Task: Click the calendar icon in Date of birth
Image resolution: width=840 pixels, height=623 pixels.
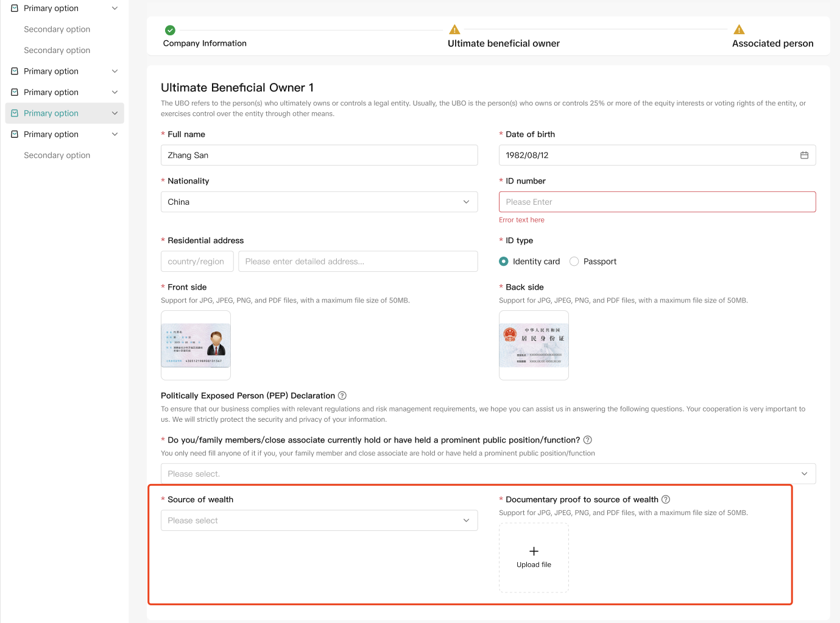Action: (x=804, y=155)
